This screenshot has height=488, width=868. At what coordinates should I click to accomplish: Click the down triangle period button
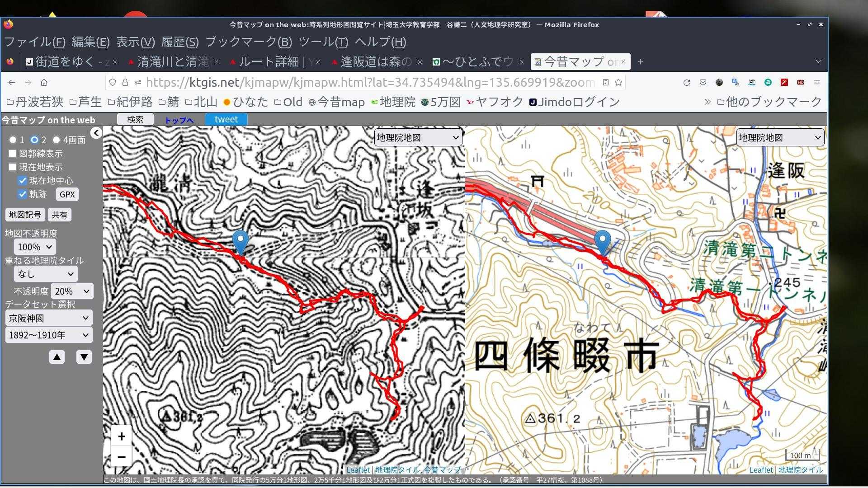84,357
